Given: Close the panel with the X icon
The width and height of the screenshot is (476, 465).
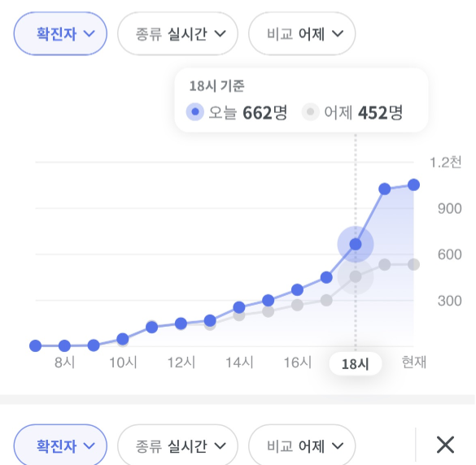Looking at the screenshot, I should pyautogui.click(x=445, y=445).
